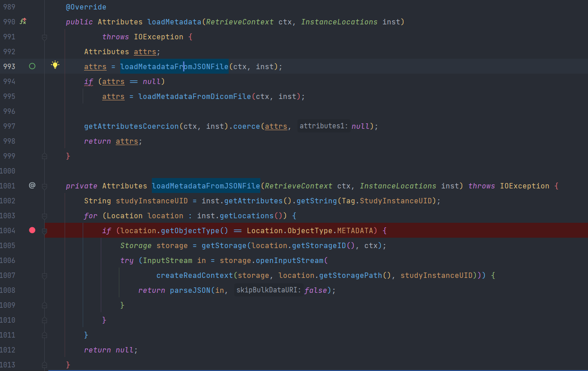Collapse the if block fold on line 1004
This screenshot has width=588, height=371.
click(x=44, y=230)
